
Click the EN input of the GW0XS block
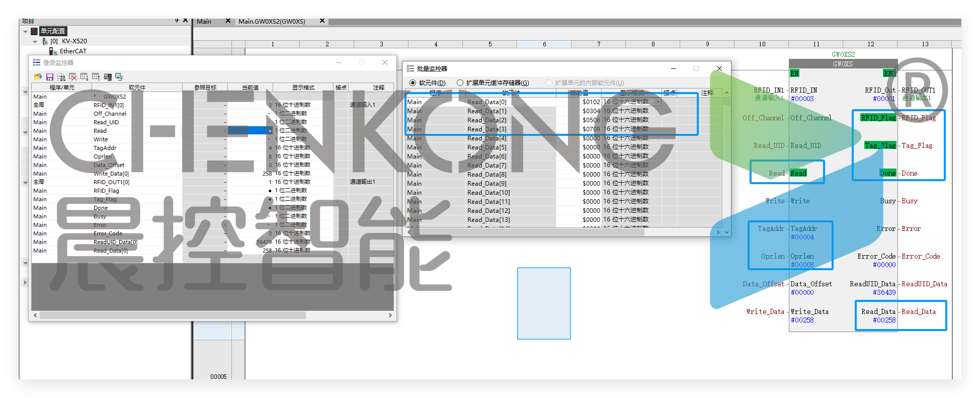(x=794, y=73)
